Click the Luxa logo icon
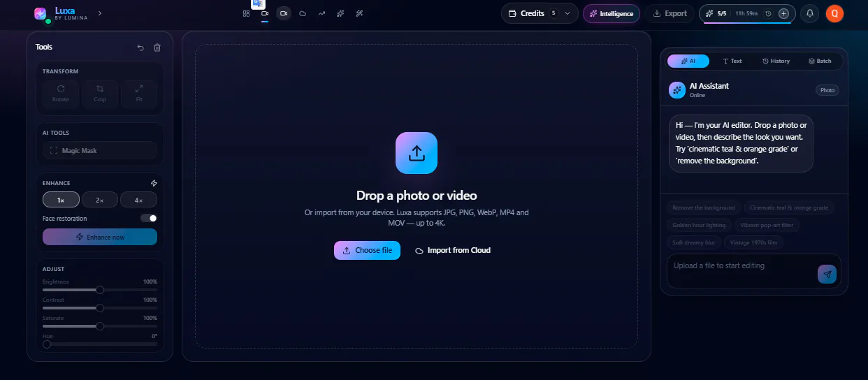Image resolution: width=868 pixels, height=380 pixels. [41, 13]
